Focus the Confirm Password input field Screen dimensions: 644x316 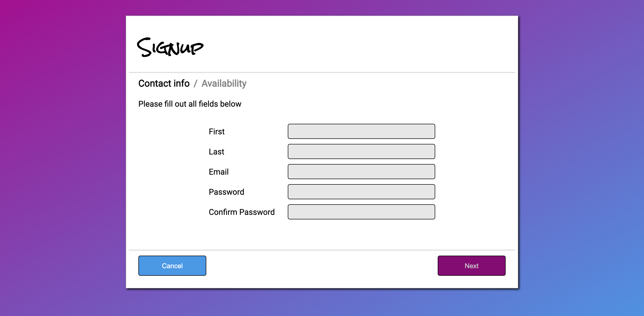361,212
